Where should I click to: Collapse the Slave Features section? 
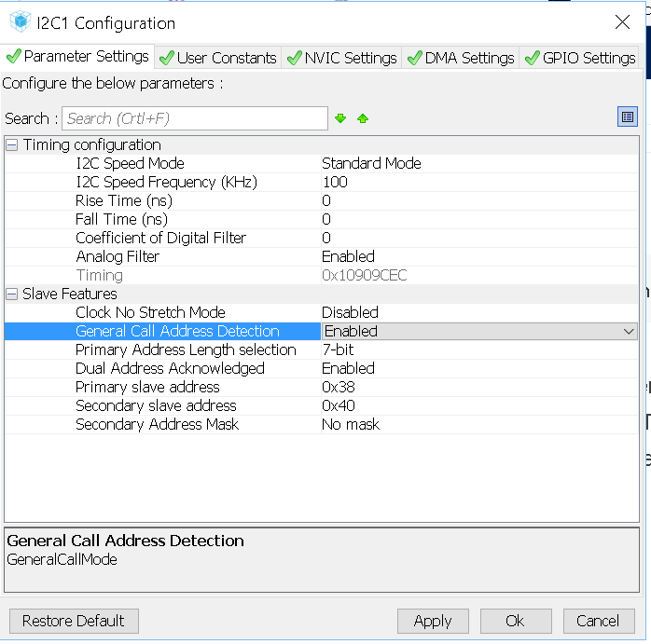coord(11,295)
